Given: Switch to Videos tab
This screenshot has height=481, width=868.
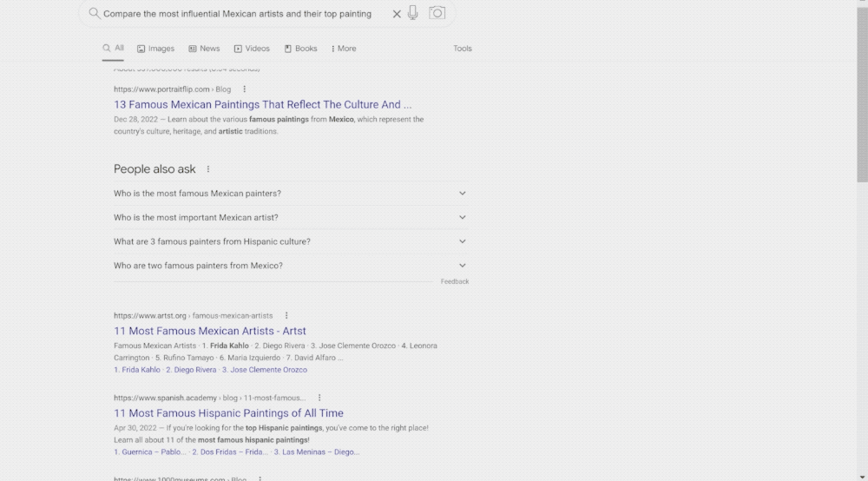Looking at the screenshot, I should (252, 49).
